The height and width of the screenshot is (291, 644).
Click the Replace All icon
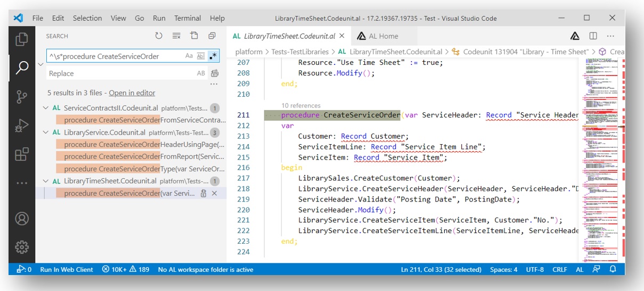pos(215,73)
